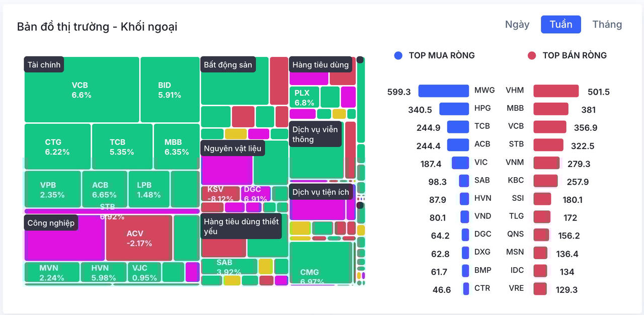This screenshot has width=644, height=315.
Task: Click the PLX 6.8% tile
Action: click(x=304, y=97)
